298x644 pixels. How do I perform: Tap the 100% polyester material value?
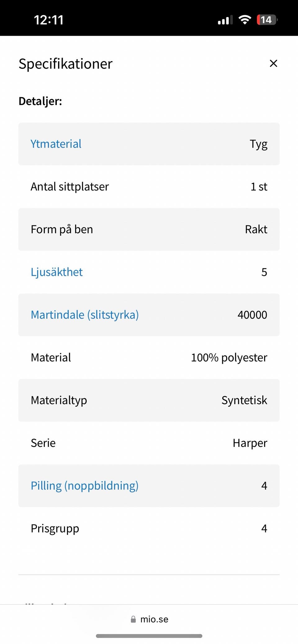[229, 358]
